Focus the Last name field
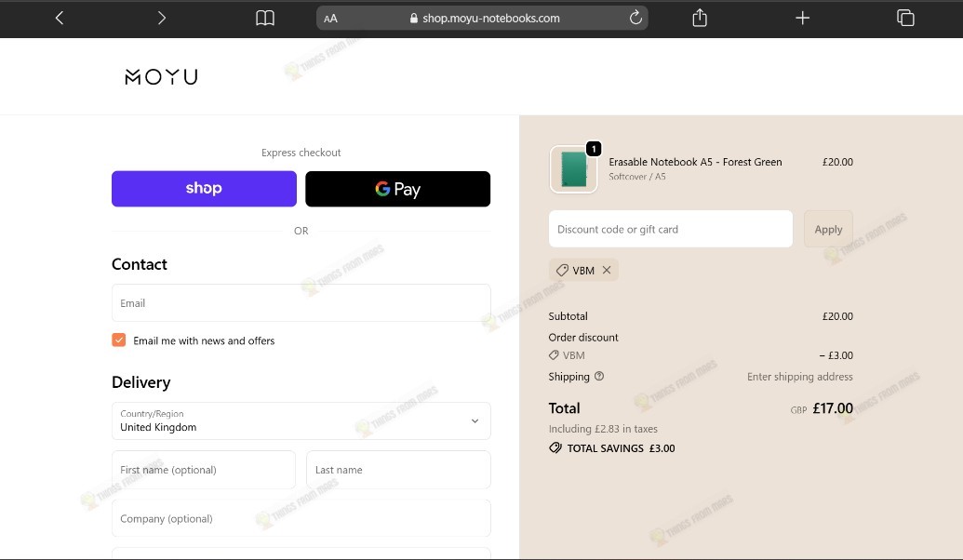 398,470
